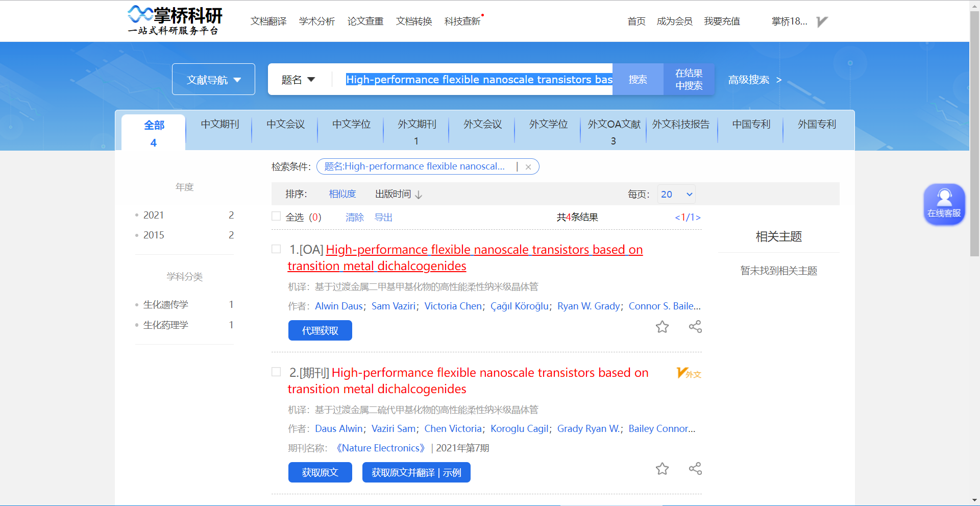Screen dimensions: 980x506
Task: Share the second journal article
Action: [695, 468]
